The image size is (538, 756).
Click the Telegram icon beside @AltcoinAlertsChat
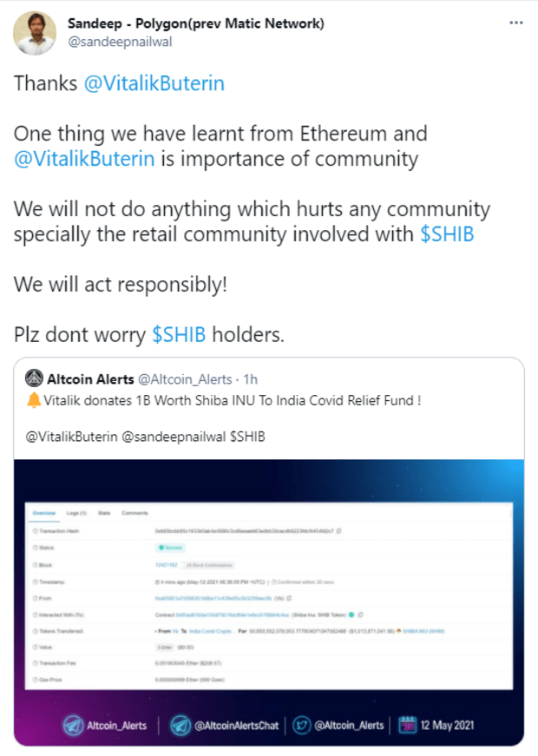tap(182, 724)
